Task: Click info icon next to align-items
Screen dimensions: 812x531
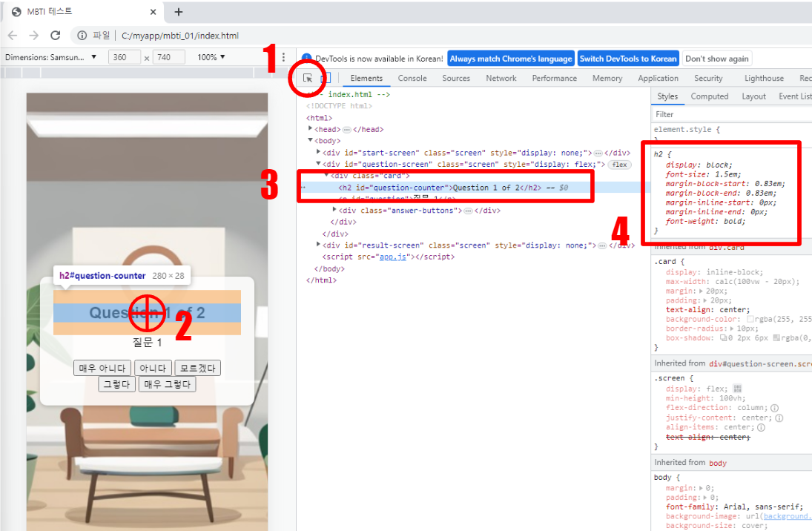Action: (x=761, y=427)
